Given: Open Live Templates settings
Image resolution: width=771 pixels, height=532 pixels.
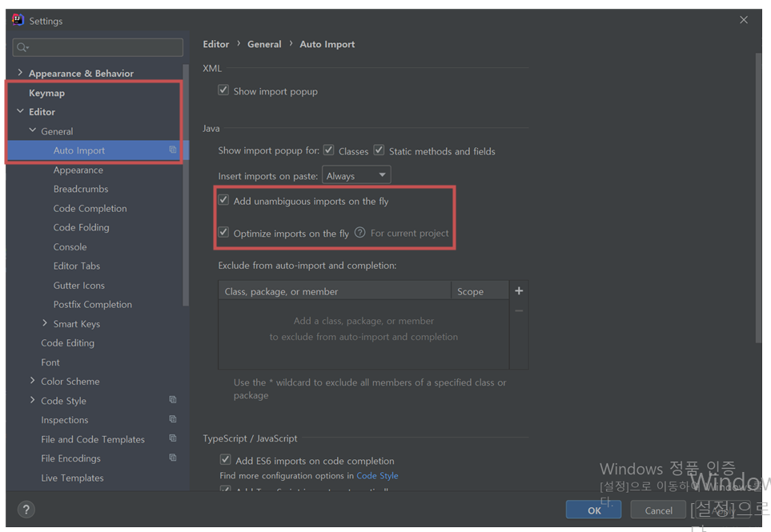Looking at the screenshot, I should click(x=72, y=478).
